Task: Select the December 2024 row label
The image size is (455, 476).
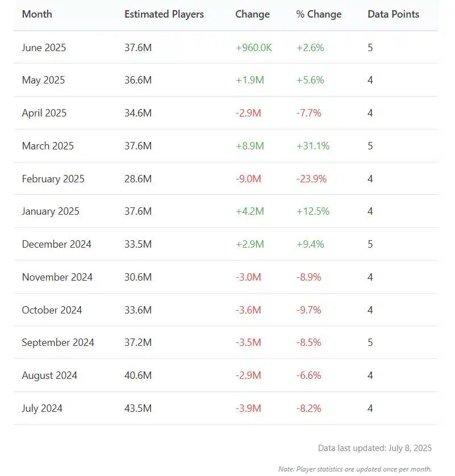Action: pyautogui.click(x=57, y=244)
